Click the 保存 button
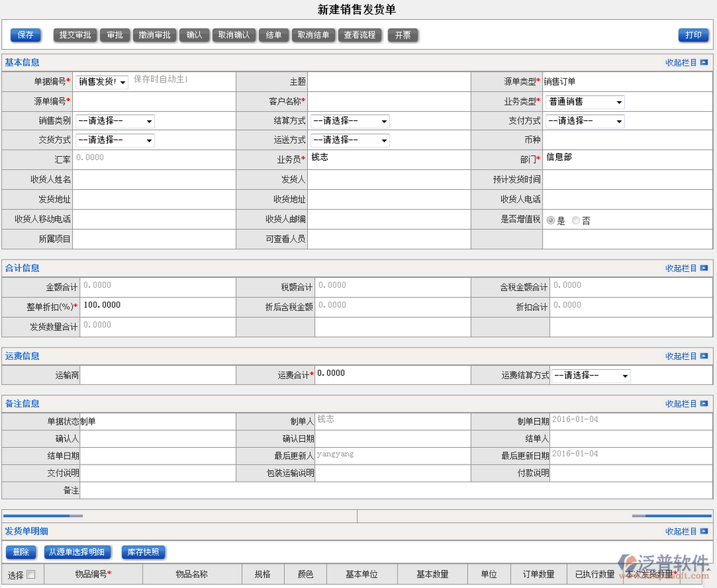The image size is (717, 588). pyautogui.click(x=25, y=35)
